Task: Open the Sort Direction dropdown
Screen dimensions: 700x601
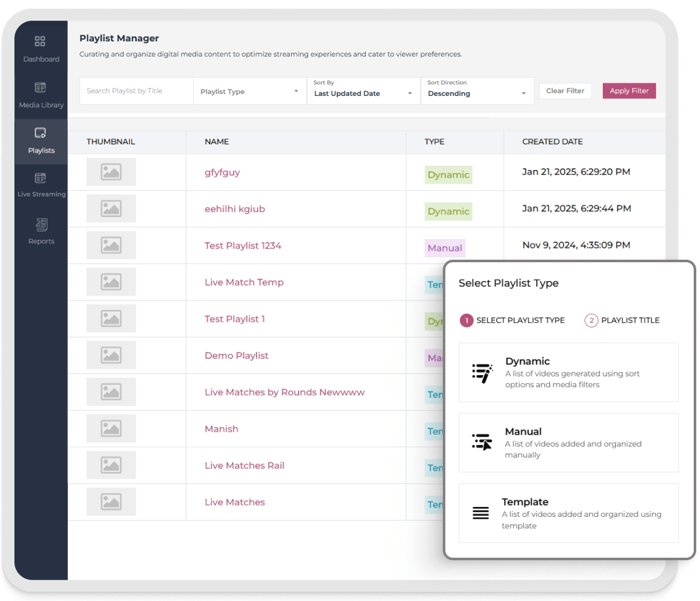Action: click(x=477, y=92)
